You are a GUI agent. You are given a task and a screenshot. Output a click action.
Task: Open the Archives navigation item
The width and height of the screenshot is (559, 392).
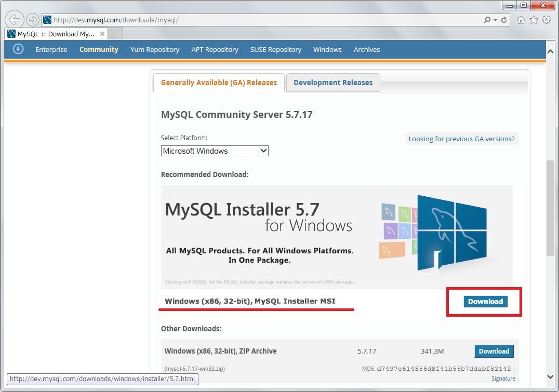pos(366,50)
